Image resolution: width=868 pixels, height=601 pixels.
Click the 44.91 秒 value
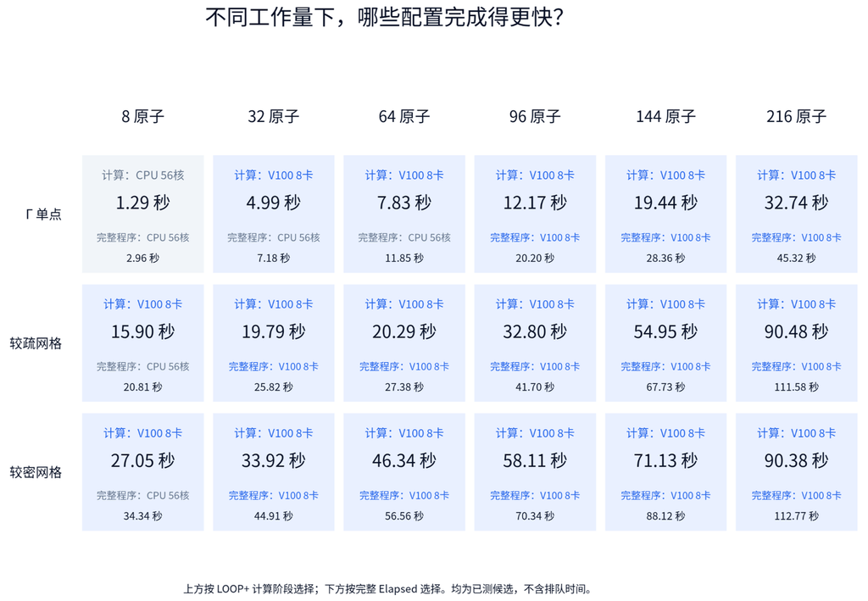coord(274,515)
